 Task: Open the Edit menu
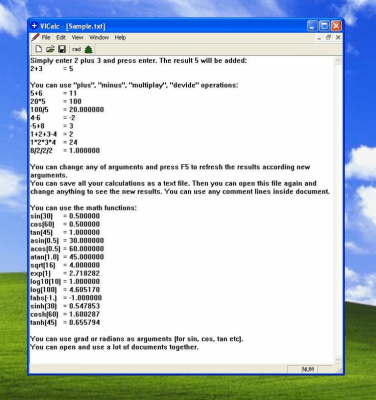[61, 37]
